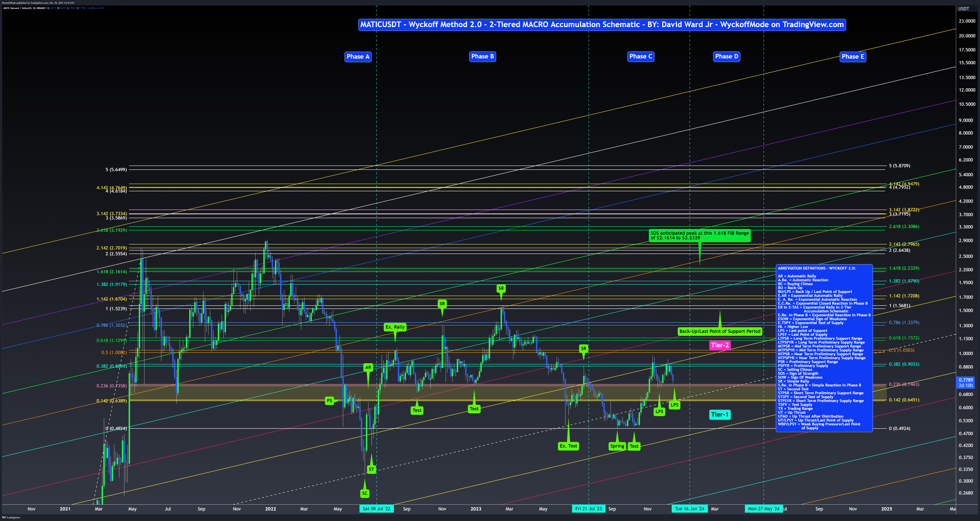Click the change value −0.0386 (−4.72%)
Viewport: 980px width, 521px height.
(x=95, y=8)
